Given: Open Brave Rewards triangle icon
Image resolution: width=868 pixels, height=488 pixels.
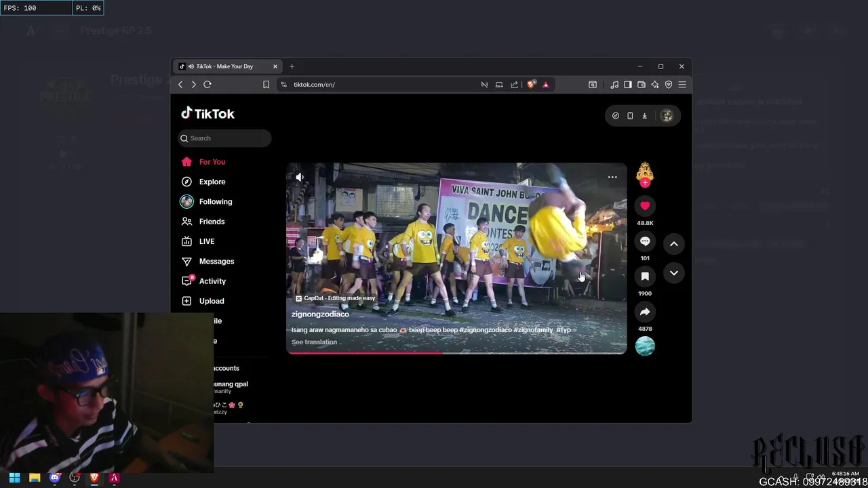Looking at the screenshot, I should coord(545,85).
